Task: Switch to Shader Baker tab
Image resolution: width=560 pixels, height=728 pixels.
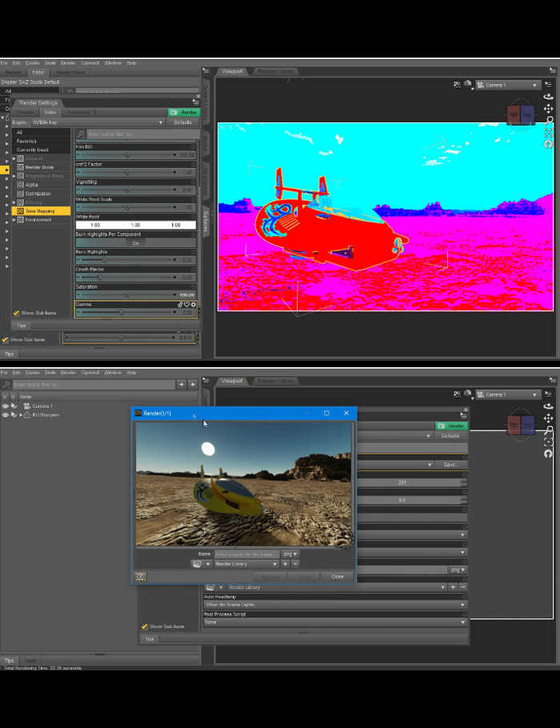Action: 70,73
